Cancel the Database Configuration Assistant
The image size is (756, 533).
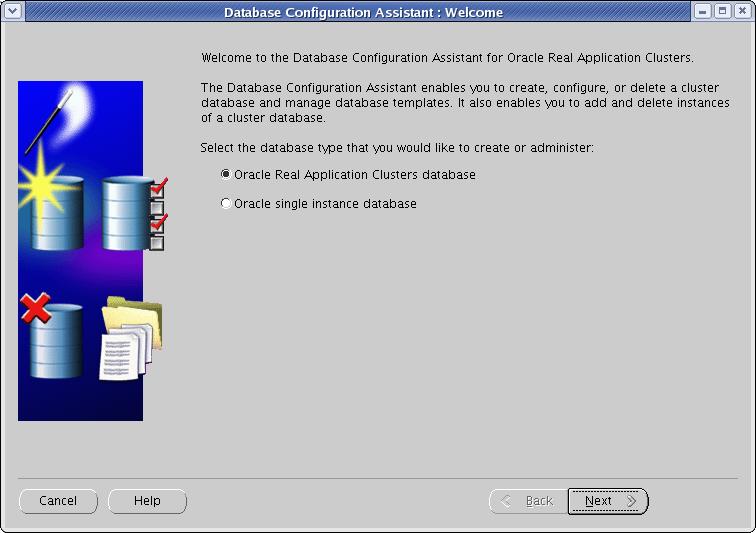[x=58, y=501]
